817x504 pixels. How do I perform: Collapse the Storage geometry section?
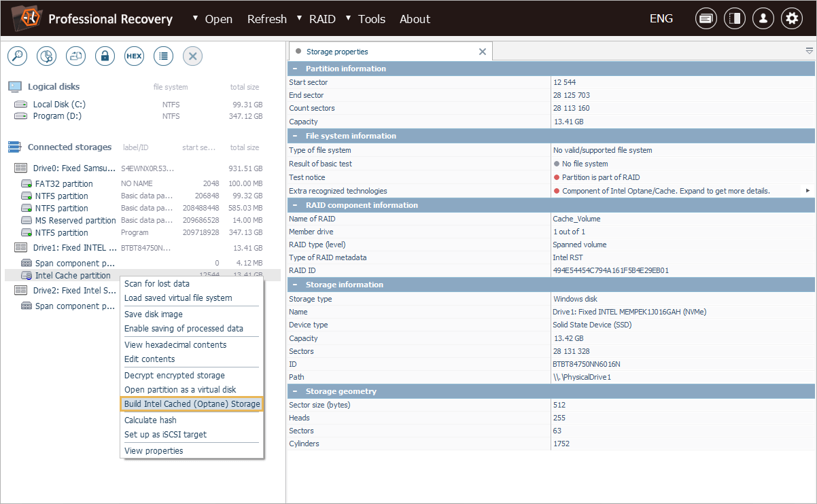[x=295, y=391]
